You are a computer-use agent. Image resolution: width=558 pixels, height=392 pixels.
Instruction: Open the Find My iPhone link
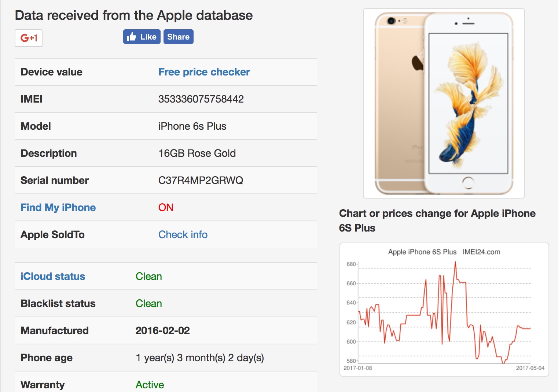(58, 207)
